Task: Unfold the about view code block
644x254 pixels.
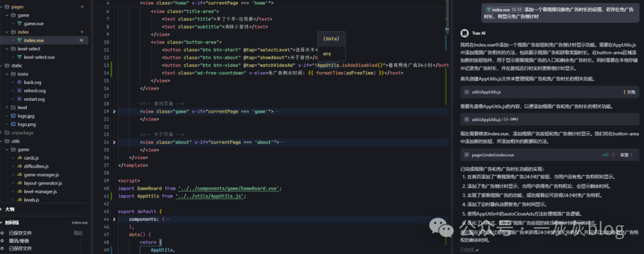Action: (x=114, y=142)
